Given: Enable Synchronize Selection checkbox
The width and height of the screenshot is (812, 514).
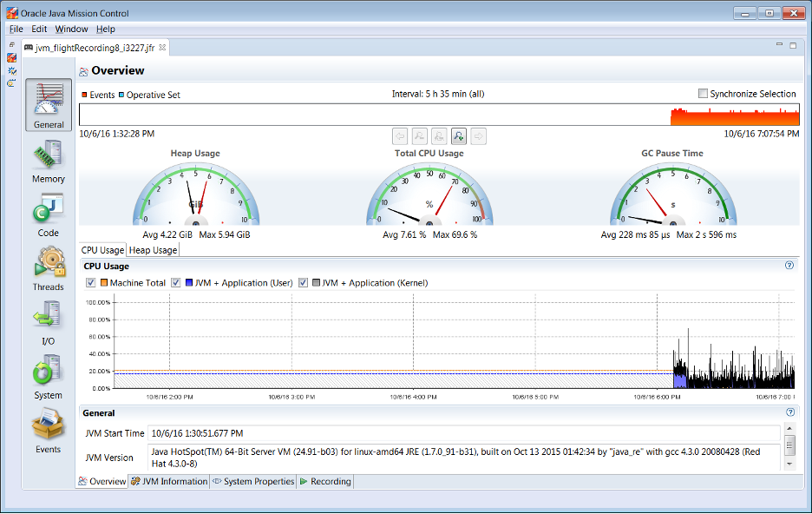Looking at the screenshot, I should point(703,94).
